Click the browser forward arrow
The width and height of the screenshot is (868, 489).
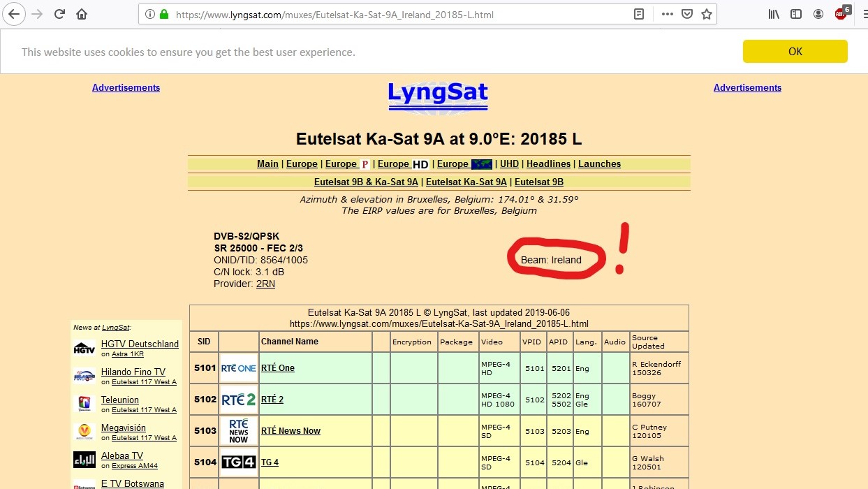[x=37, y=14]
